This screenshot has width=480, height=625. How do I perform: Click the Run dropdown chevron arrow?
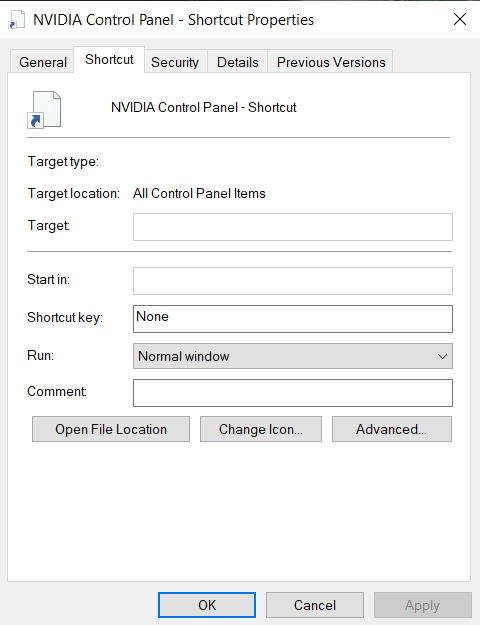click(442, 356)
